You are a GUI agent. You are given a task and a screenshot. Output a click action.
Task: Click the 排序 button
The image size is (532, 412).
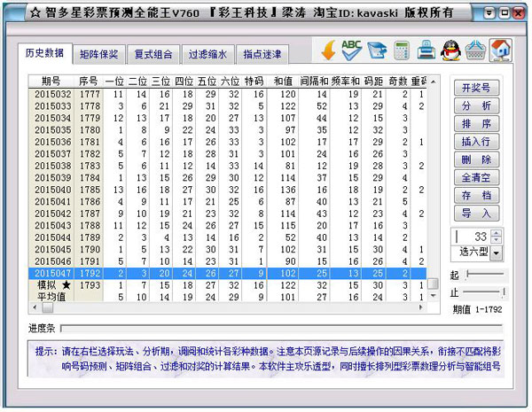[476, 124]
